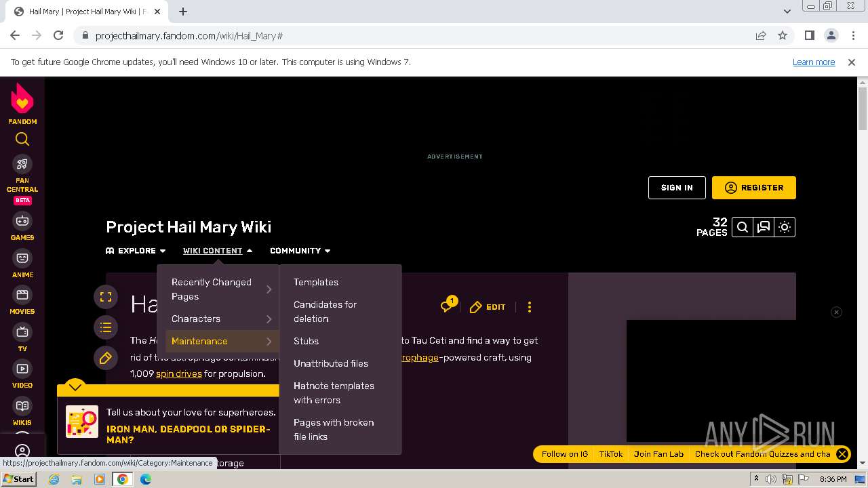Bookmark this page with star icon

783,35
